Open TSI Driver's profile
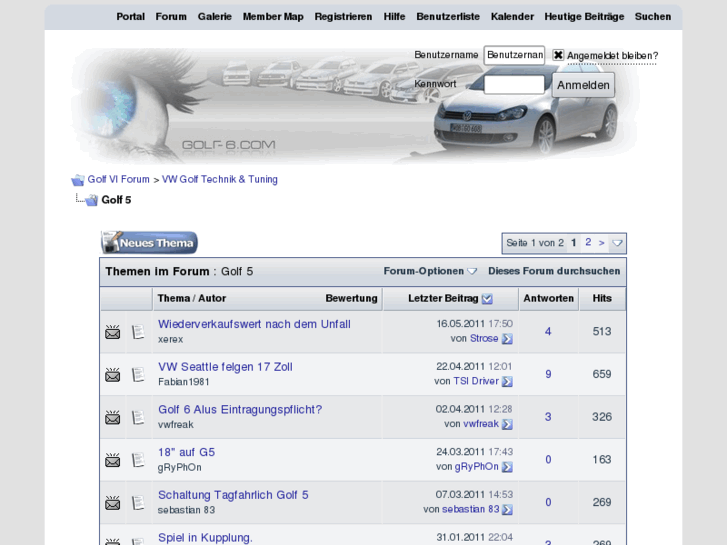This screenshot has height=545, width=727. coord(476,381)
